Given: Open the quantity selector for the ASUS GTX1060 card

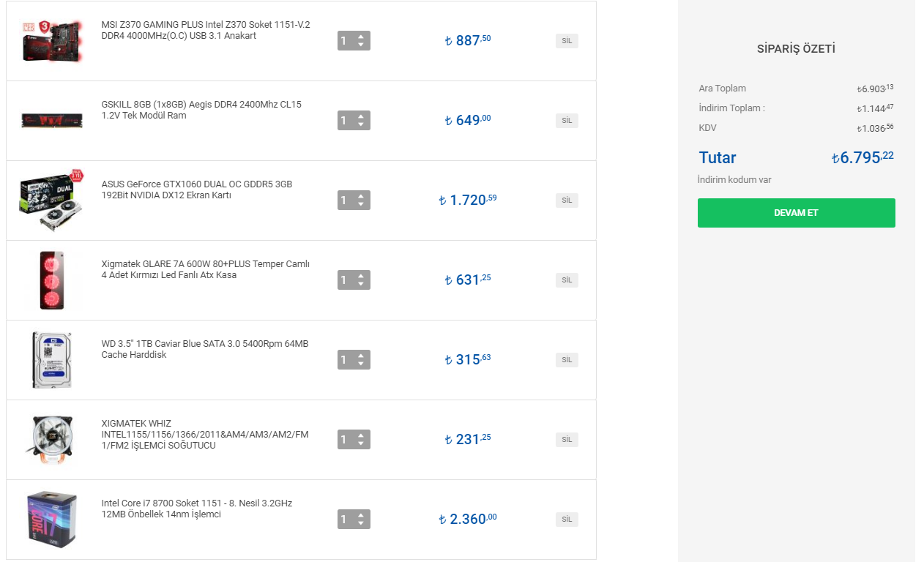Looking at the screenshot, I should [354, 201].
